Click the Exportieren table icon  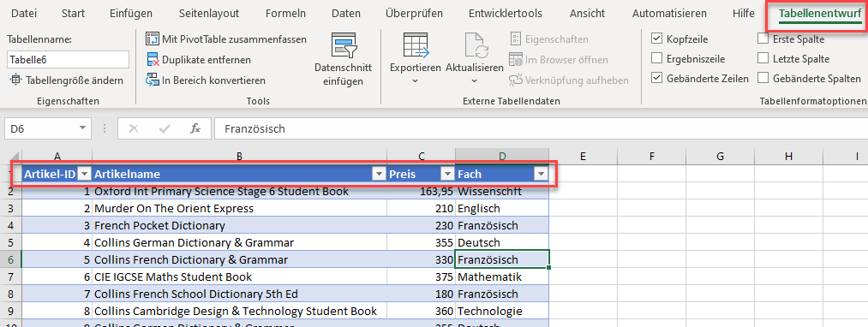416,45
